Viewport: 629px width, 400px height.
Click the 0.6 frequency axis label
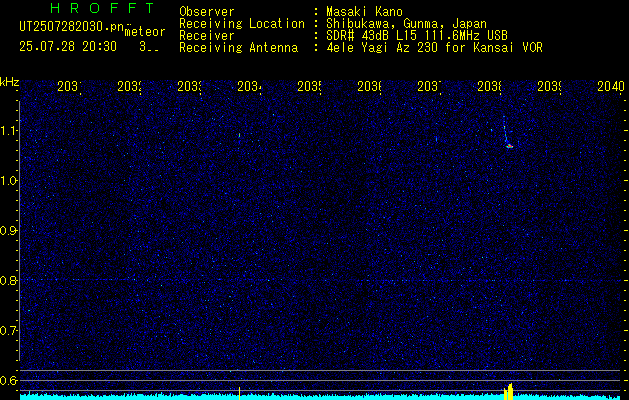(x=8, y=380)
